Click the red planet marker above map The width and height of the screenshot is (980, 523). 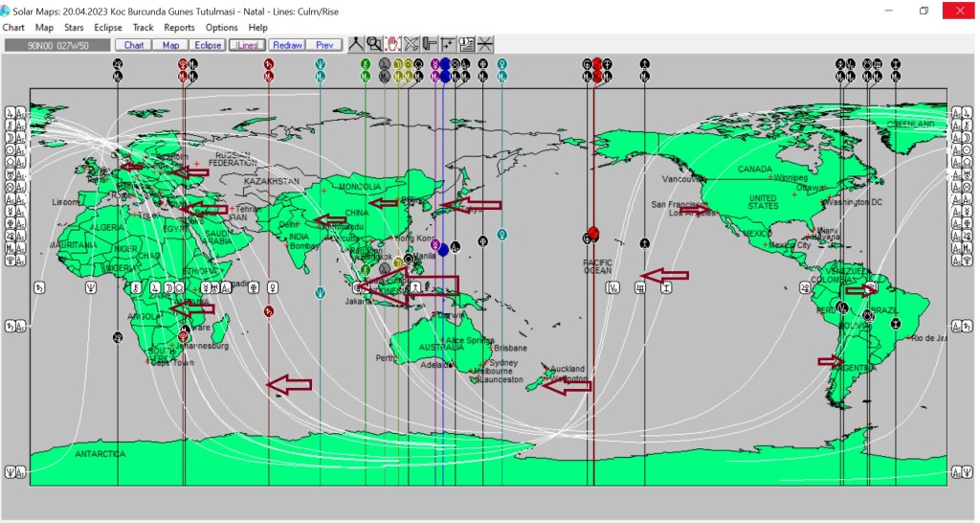[x=596, y=64]
